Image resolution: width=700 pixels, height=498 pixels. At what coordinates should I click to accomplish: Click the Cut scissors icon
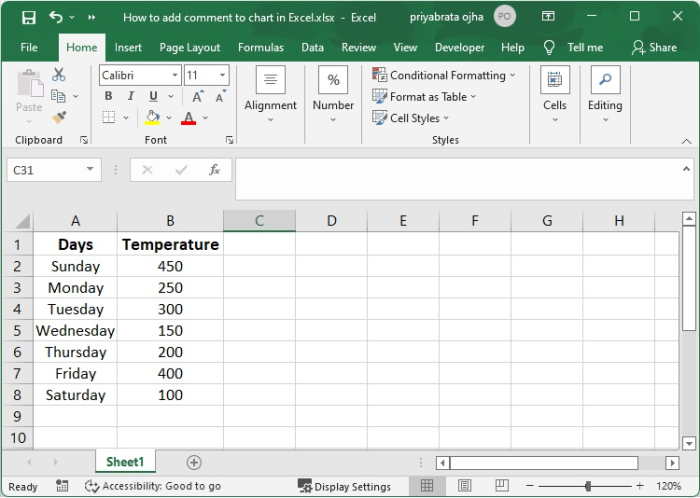click(x=59, y=75)
